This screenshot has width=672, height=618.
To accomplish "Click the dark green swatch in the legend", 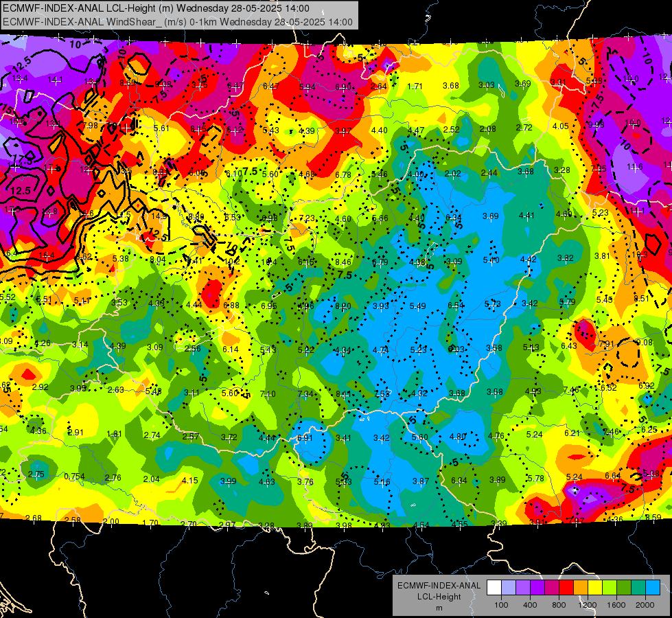I will point(623,588).
